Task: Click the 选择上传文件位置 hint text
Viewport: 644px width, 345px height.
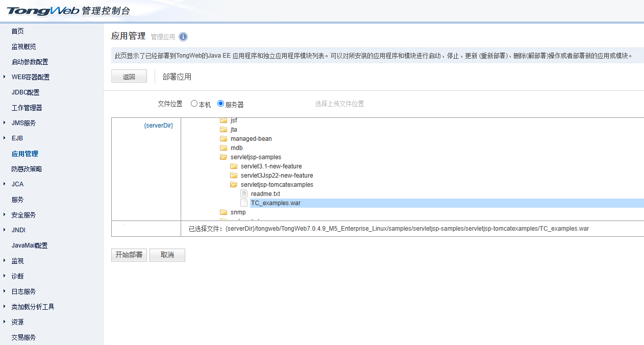Action: [x=339, y=104]
